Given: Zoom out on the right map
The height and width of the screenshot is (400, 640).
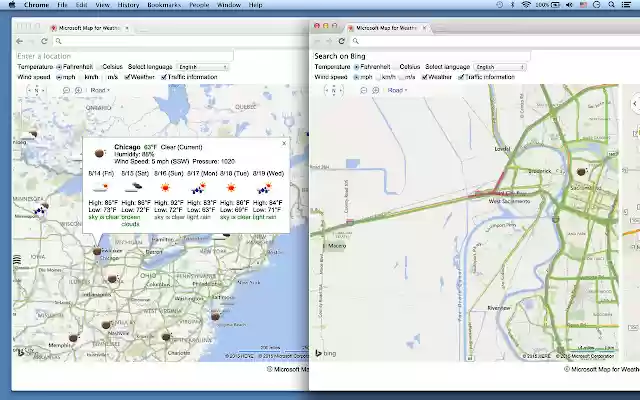Looking at the screenshot, I should (363, 90).
